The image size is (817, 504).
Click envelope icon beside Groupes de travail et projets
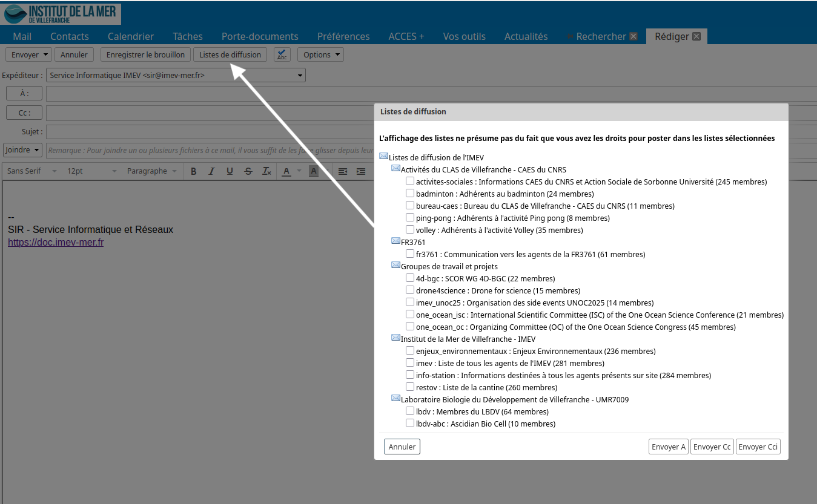click(395, 266)
